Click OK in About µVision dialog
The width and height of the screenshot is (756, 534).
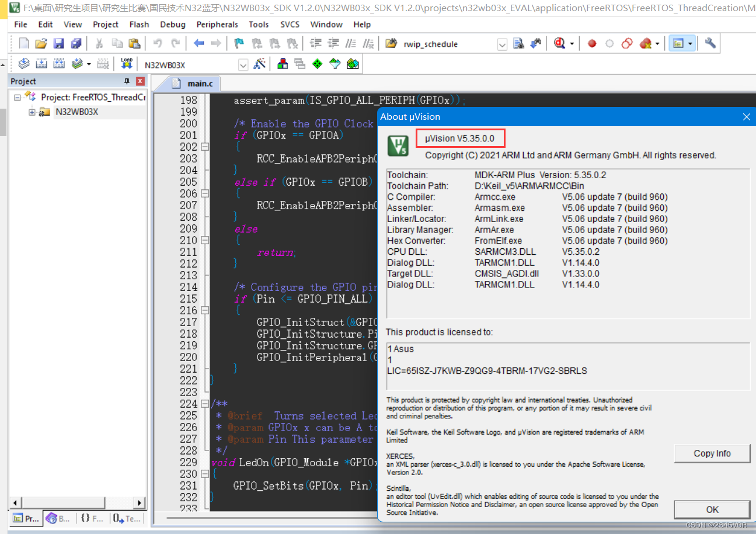[712, 509]
